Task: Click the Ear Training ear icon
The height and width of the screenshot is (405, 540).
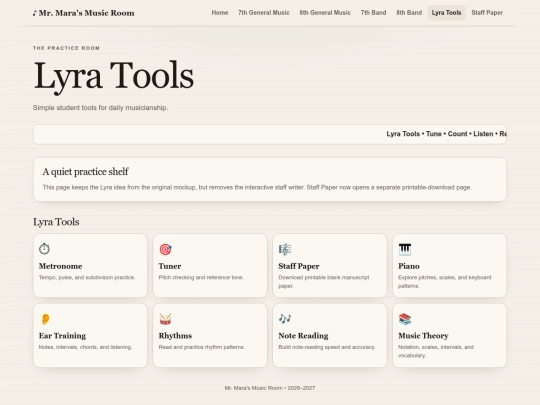Action: (45, 319)
